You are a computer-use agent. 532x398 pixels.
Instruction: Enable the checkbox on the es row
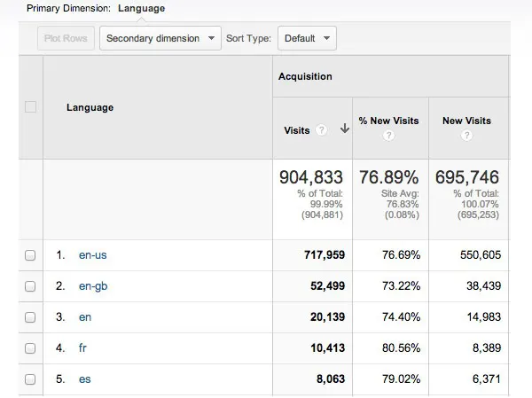point(30,379)
